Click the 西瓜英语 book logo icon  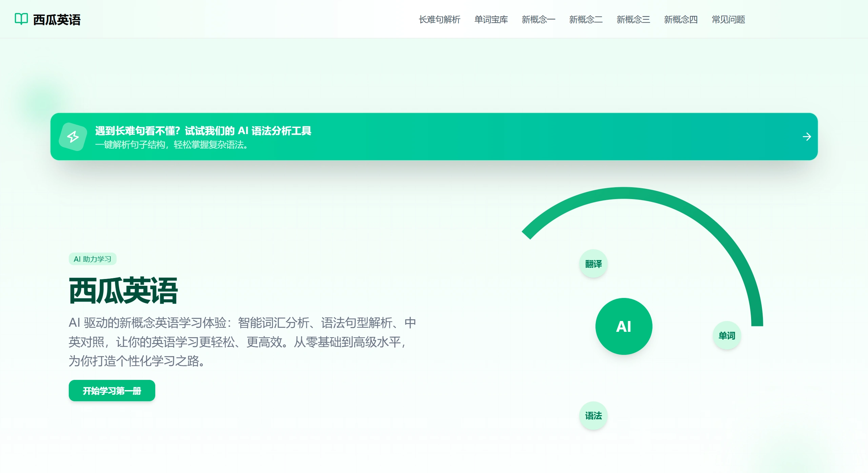tap(21, 20)
